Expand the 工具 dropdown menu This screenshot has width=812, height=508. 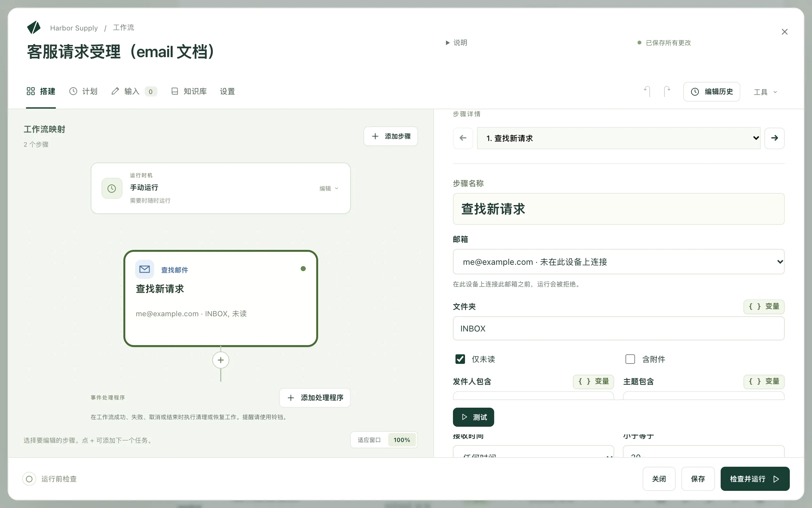[765, 92]
